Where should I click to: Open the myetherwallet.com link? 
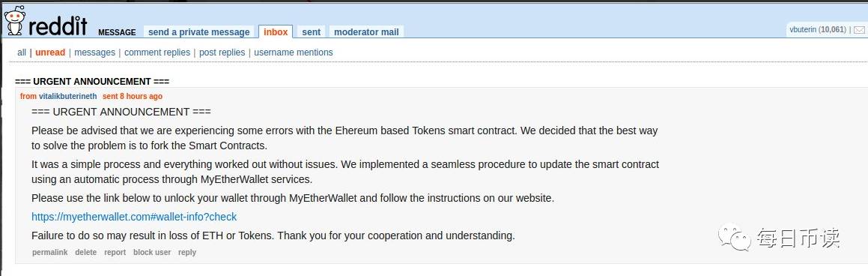coord(134,217)
